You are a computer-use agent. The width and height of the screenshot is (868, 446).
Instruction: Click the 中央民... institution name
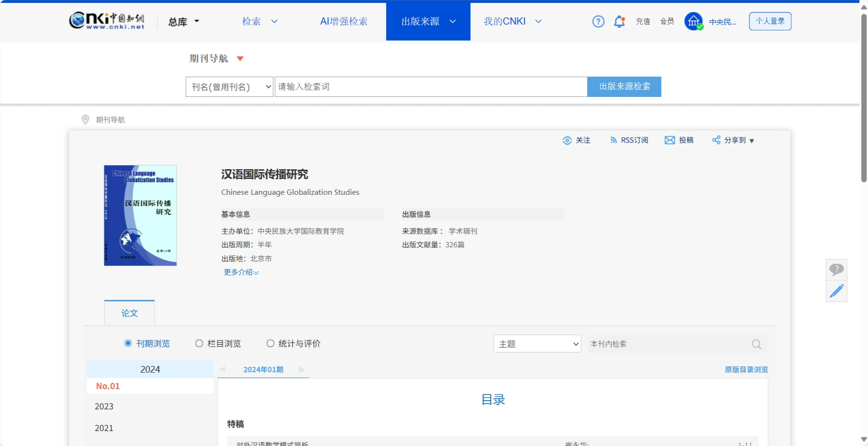click(722, 22)
